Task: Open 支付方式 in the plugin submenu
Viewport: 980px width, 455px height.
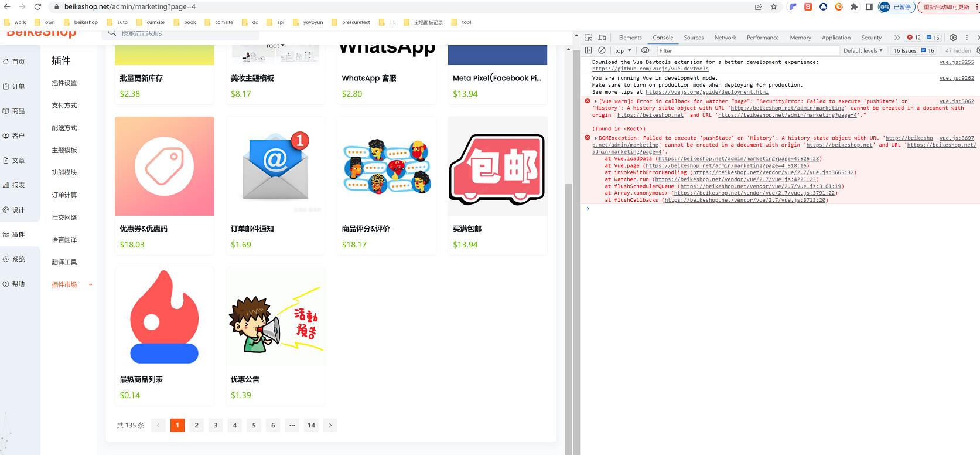Action: (x=64, y=106)
